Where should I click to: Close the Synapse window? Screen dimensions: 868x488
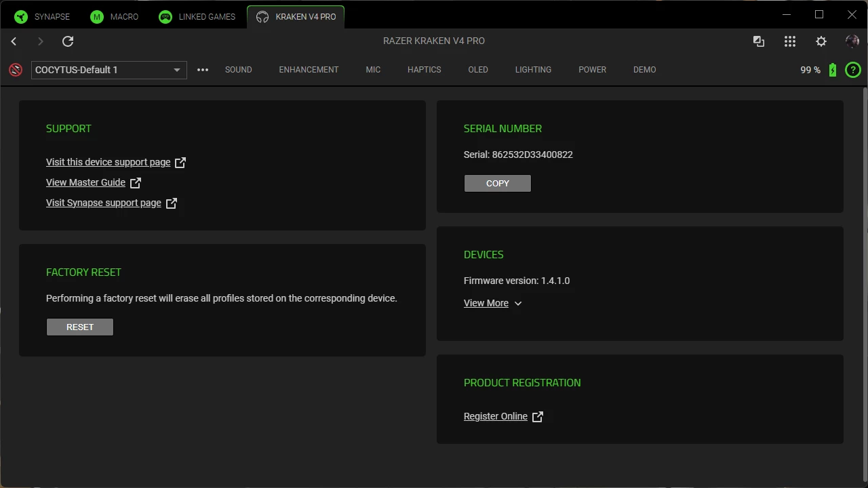(x=852, y=14)
